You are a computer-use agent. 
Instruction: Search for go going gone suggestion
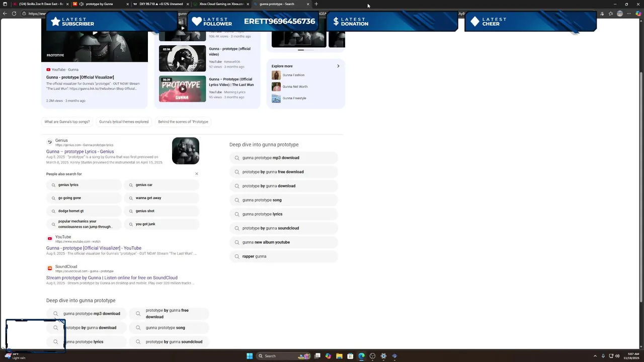tap(84, 198)
